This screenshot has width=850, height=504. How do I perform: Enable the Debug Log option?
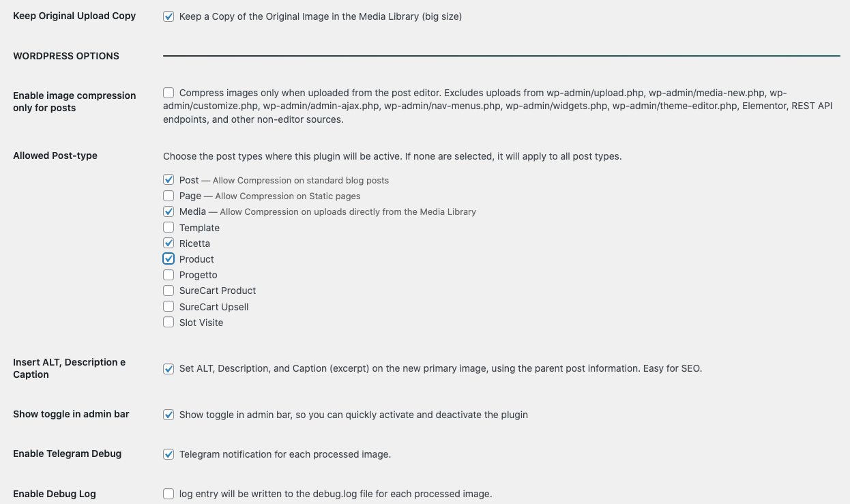tap(168, 493)
